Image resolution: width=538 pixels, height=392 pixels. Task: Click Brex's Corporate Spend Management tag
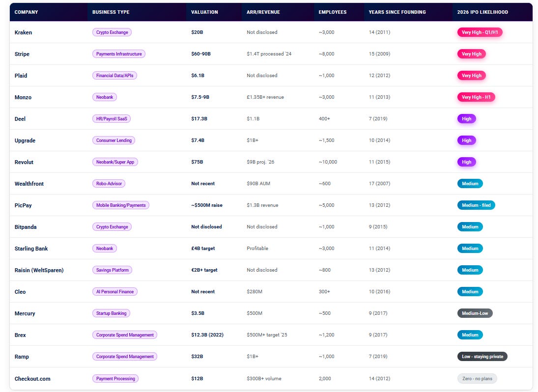point(124,335)
